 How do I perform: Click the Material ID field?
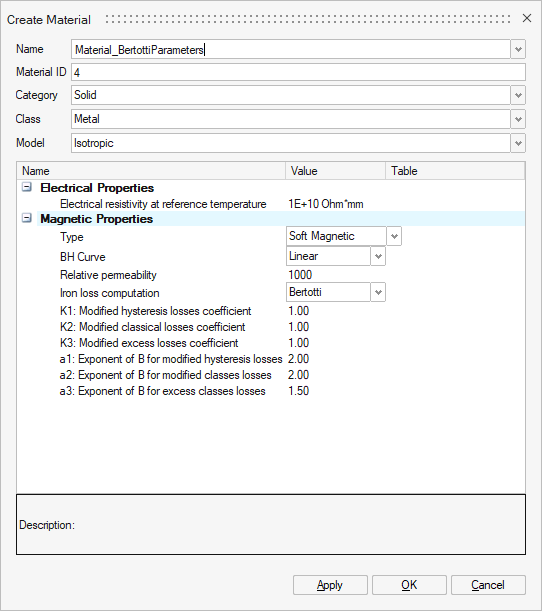(298, 72)
